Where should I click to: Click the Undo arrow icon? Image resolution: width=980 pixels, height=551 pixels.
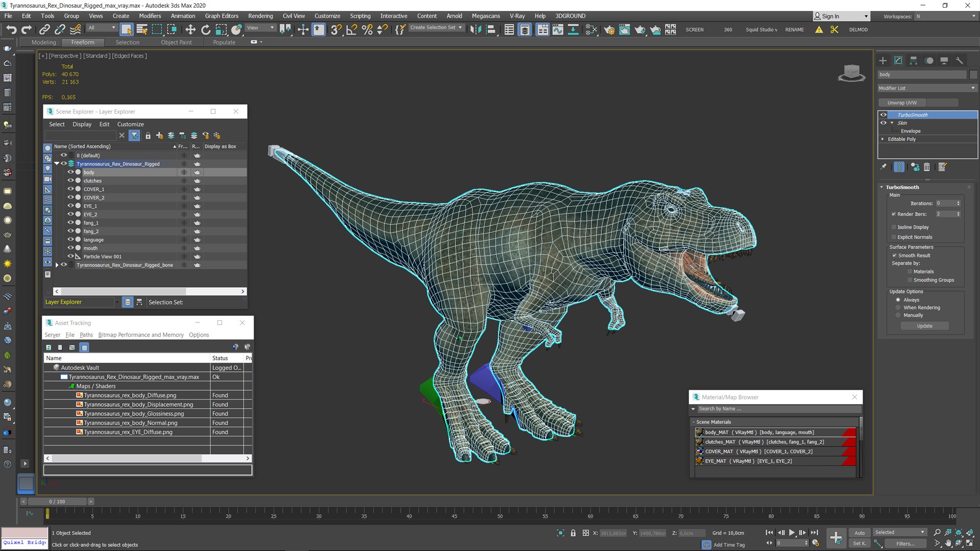click(x=11, y=30)
